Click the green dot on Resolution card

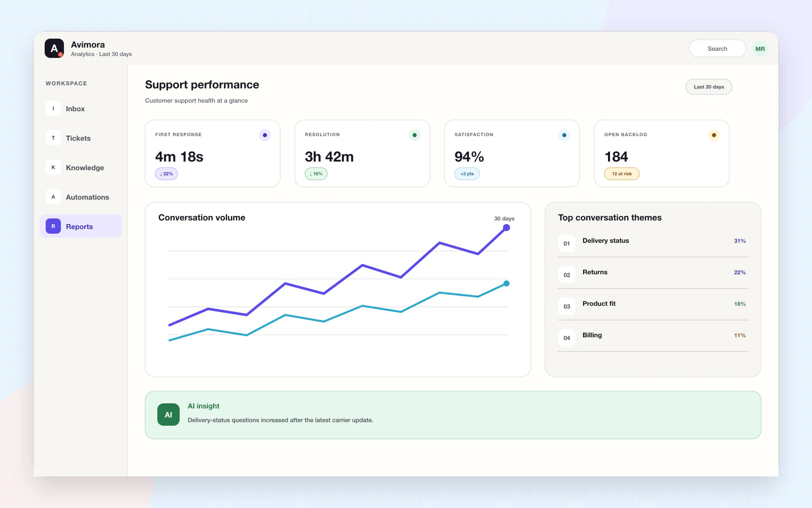pos(415,135)
